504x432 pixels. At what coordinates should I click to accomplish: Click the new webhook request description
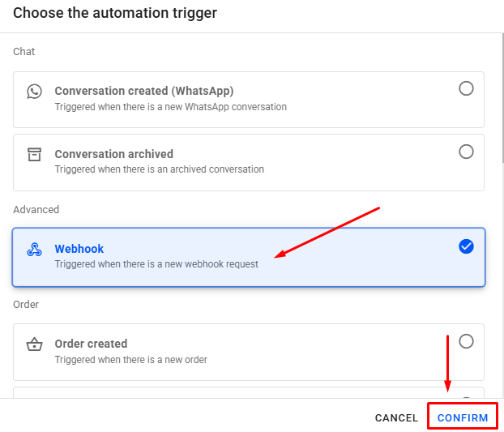click(156, 264)
